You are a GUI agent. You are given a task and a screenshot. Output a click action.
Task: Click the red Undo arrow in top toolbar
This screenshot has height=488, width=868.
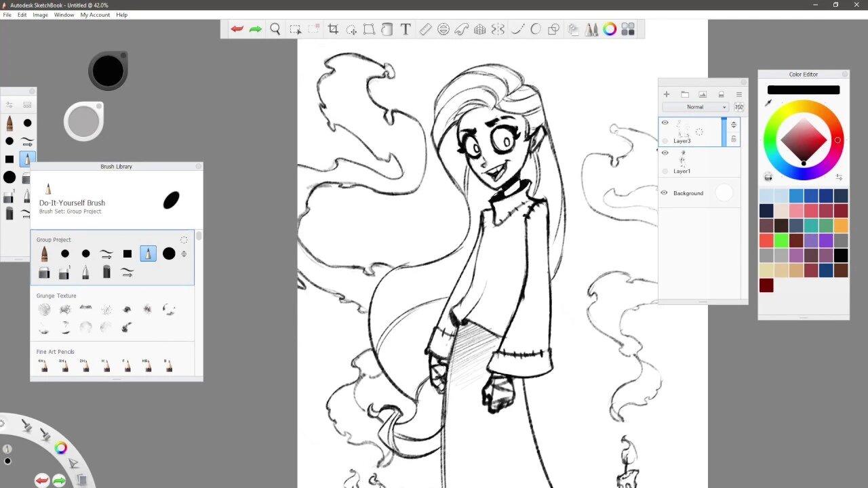pyautogui.click(x=237, y=29)
